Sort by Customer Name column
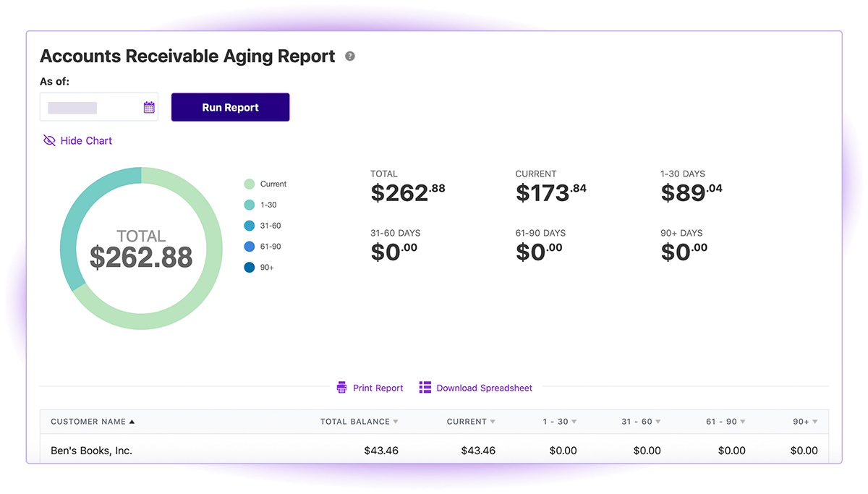The height and width of the screenshot is (494, 868). (93, 422)
